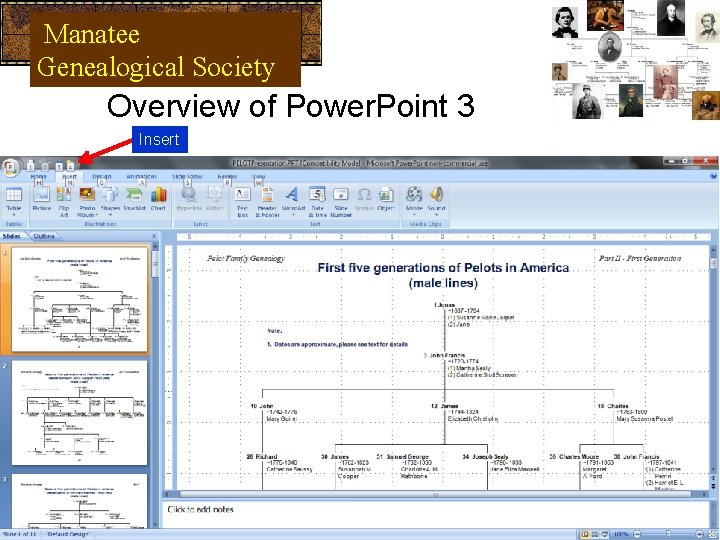This screenshot has height=540, width=720.
Task: Insert a SmartArt graphic
Action: 134,199
